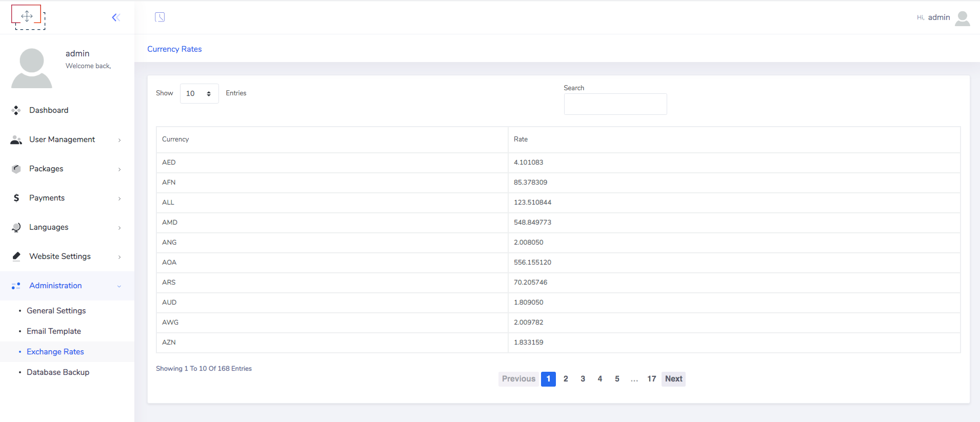980x422 pixels.
Task: Expand the Payments submenu arrow
Action: 119,198
